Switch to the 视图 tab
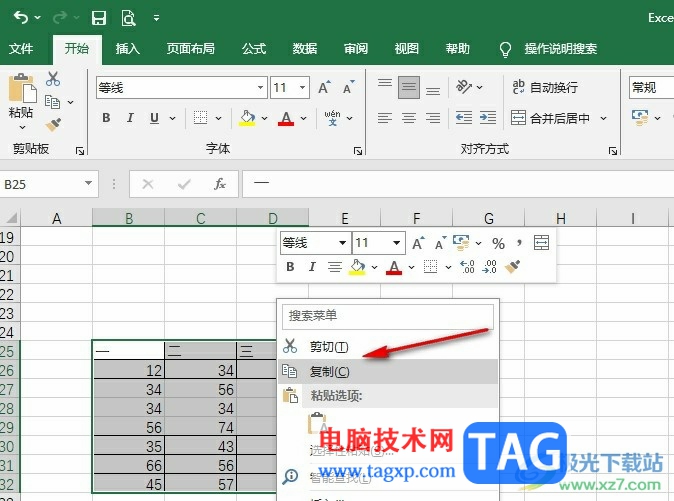Image resolution: width=674 pixels, height=501 pixels. point(407,49)
